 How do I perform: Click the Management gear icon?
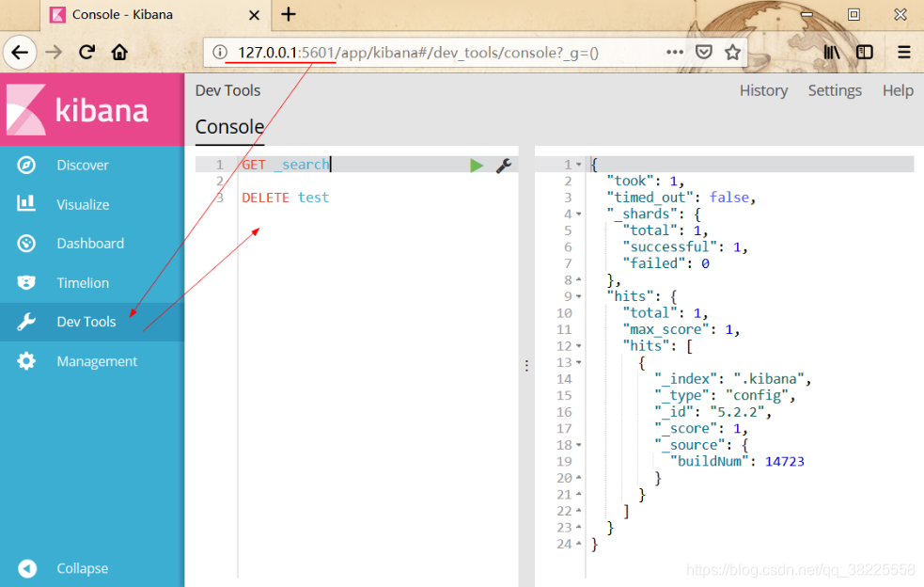[26, 361]
